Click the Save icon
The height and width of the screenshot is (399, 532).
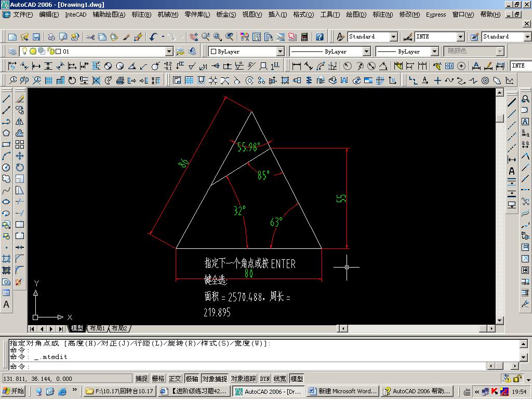pyautogui.click(x=36, y=37)
